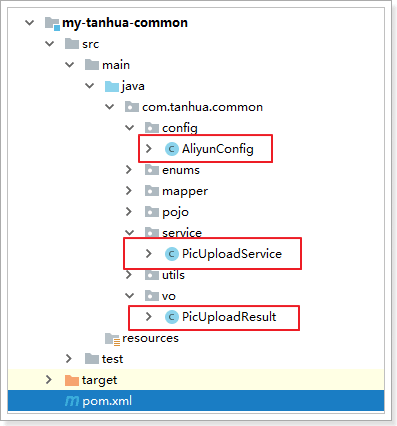Viewport: 397px width, 426px height.
Task: Click the my-tanhua-common module icon
Action: click(52, 24)
